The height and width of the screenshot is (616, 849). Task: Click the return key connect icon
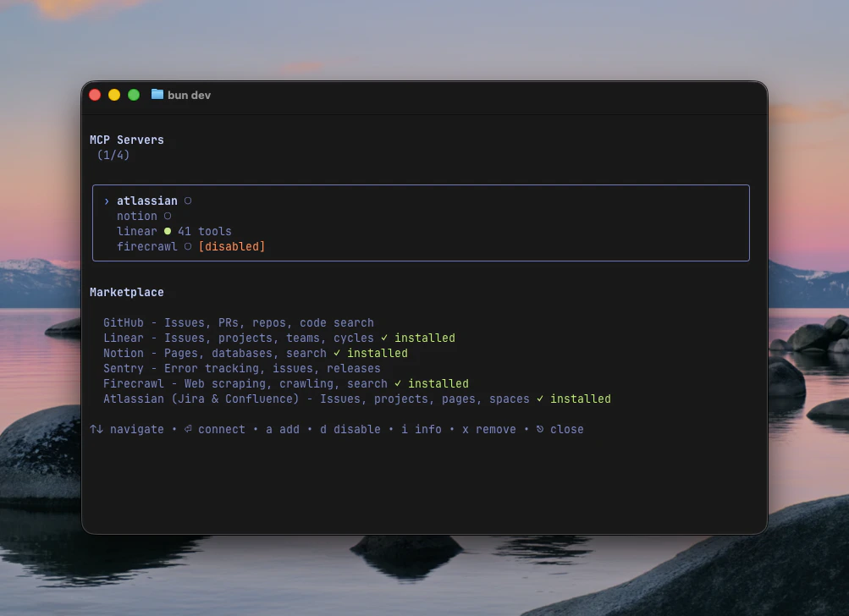188,429
